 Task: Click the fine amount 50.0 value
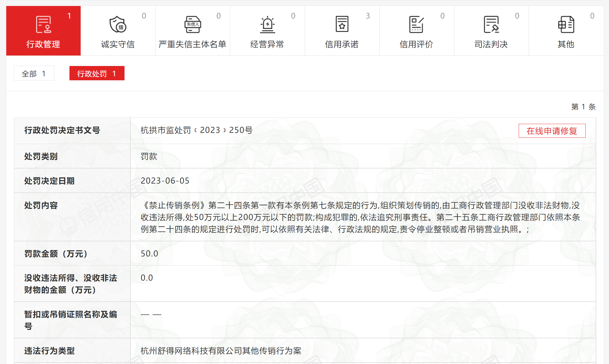[149, 254]
